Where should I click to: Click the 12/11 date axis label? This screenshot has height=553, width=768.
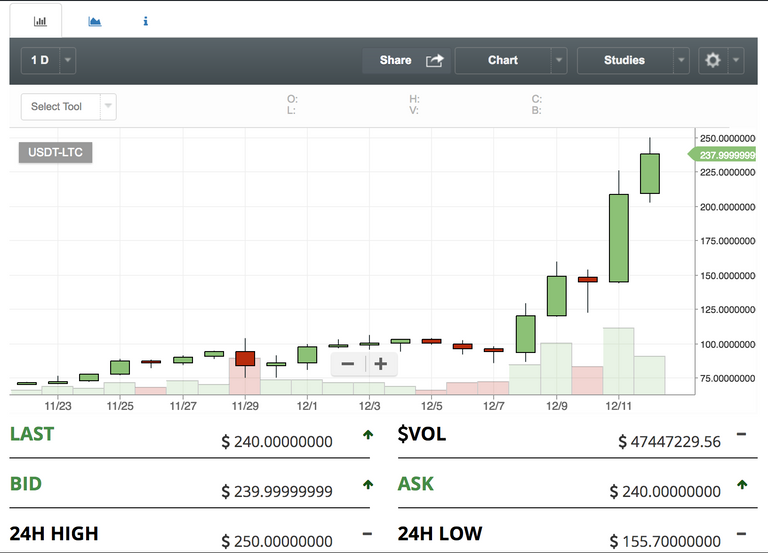click(619, 406)
